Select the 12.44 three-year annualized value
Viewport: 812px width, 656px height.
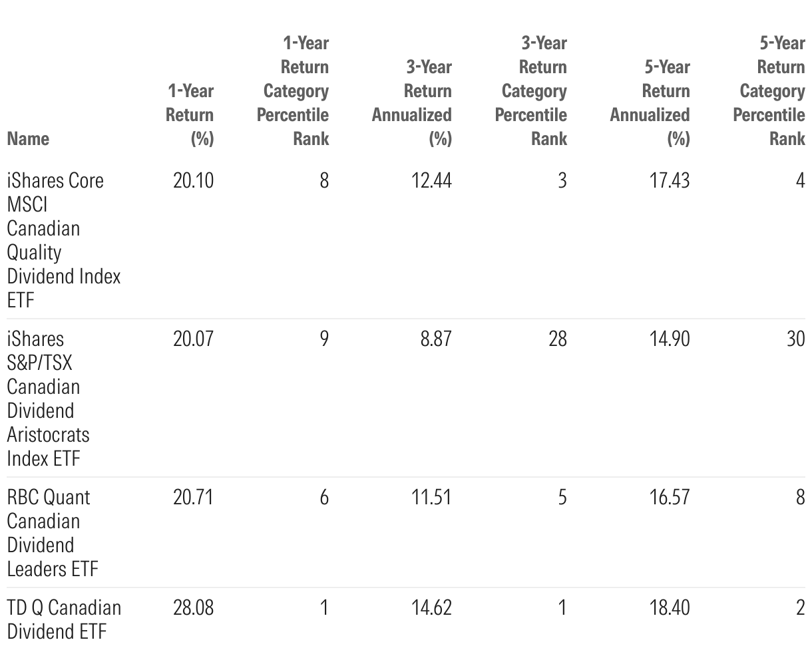point(431,180)
